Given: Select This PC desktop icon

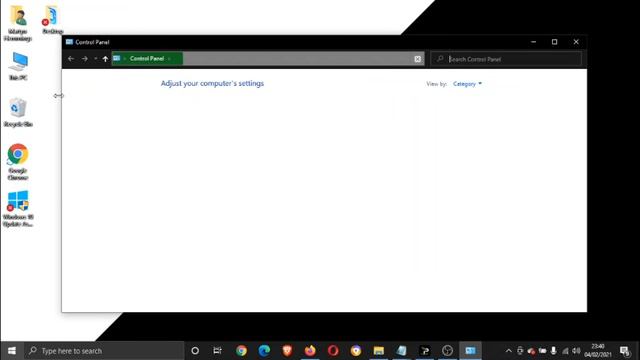Looking at the screenshot, I should click(18, 66).
